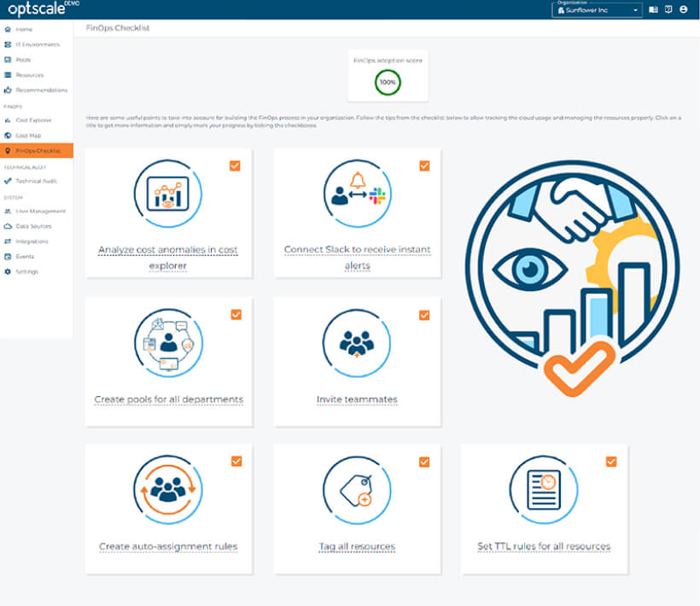Uncheck the Set TTL rules checkbox
The height and width of the screenshot is (606, 700).
pos(611,462)
